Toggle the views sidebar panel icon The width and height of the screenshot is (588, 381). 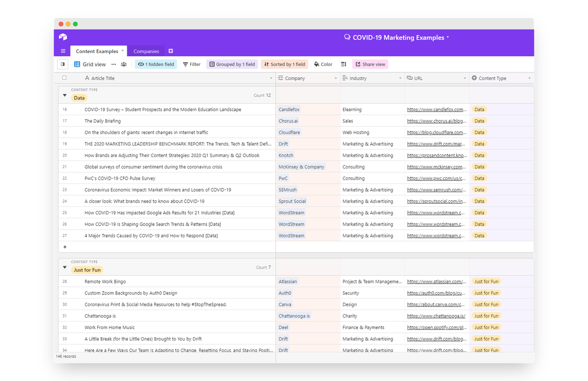pyautogui.click(x=63, y=64)
